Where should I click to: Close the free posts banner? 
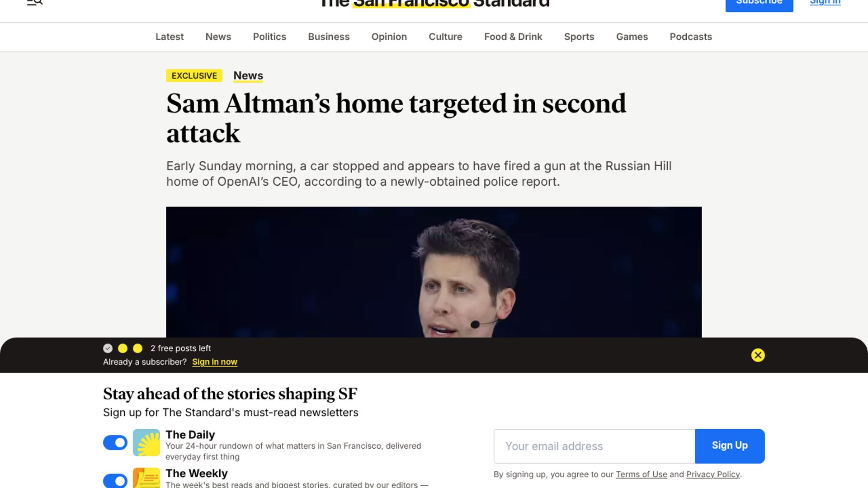pyautogui.click(x=758, y=355)
